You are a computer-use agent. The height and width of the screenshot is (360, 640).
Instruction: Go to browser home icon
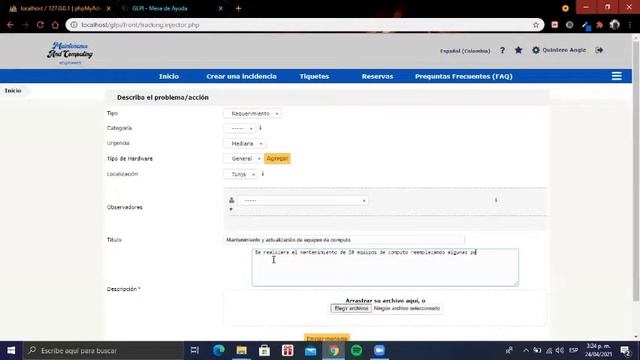click(x=55, y=25)
